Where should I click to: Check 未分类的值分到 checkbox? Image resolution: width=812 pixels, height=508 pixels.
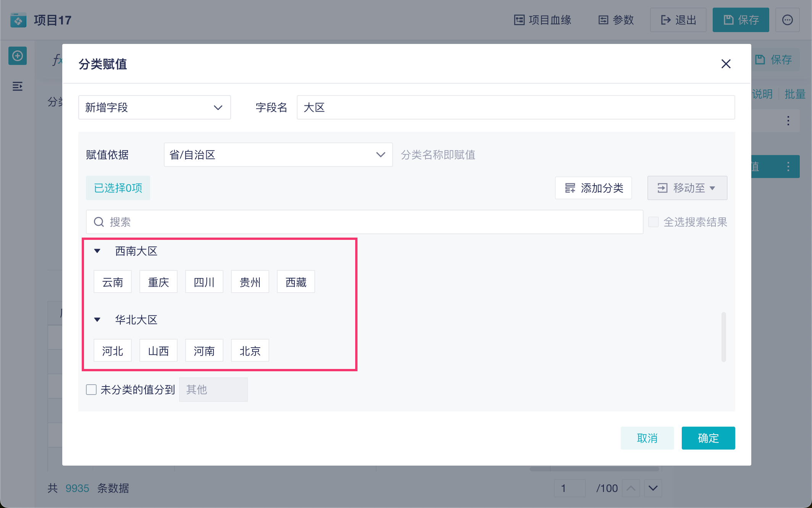[91, 390]
